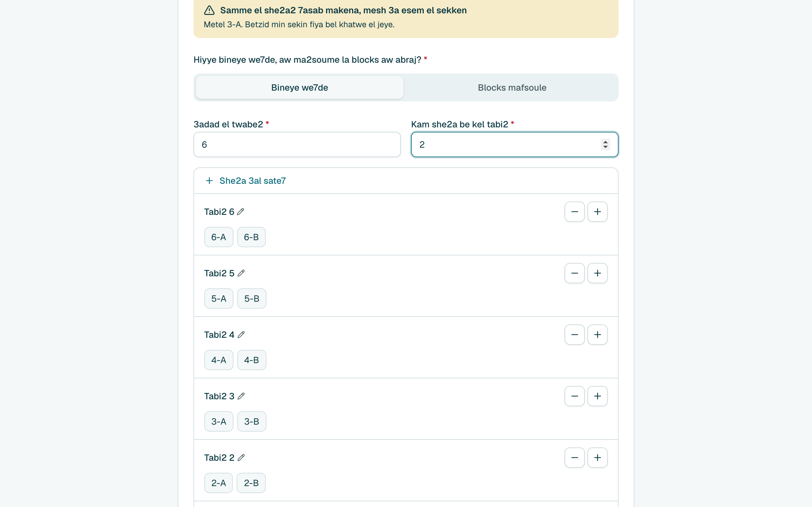
Task: Add an apartment to Tabi2 2
Action: click(x=597, y=458)
